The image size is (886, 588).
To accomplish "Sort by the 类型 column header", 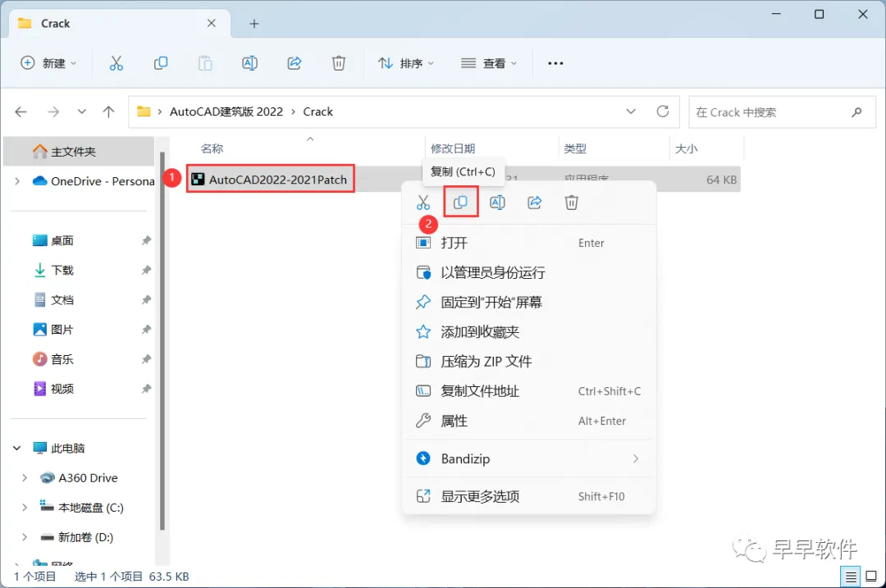I will (574, 148).
